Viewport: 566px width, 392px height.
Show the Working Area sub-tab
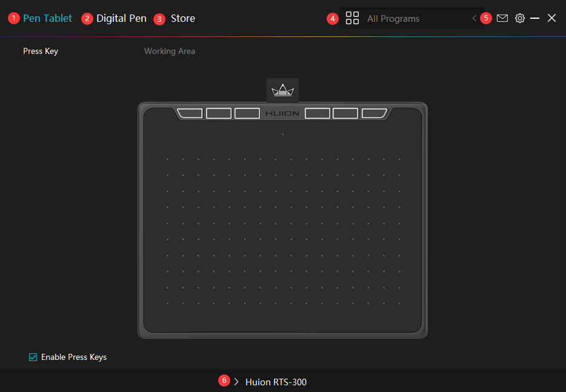(170, 51)
